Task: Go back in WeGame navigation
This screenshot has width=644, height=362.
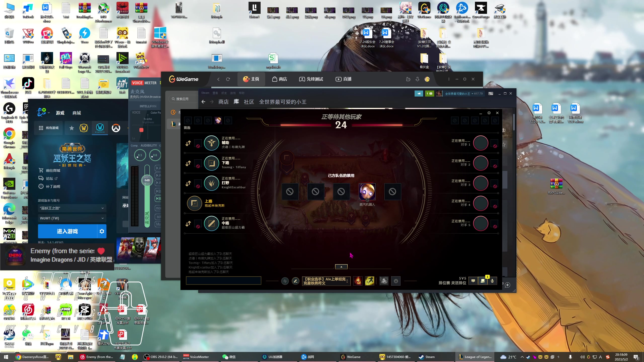Action: click(x=218, y=79)
